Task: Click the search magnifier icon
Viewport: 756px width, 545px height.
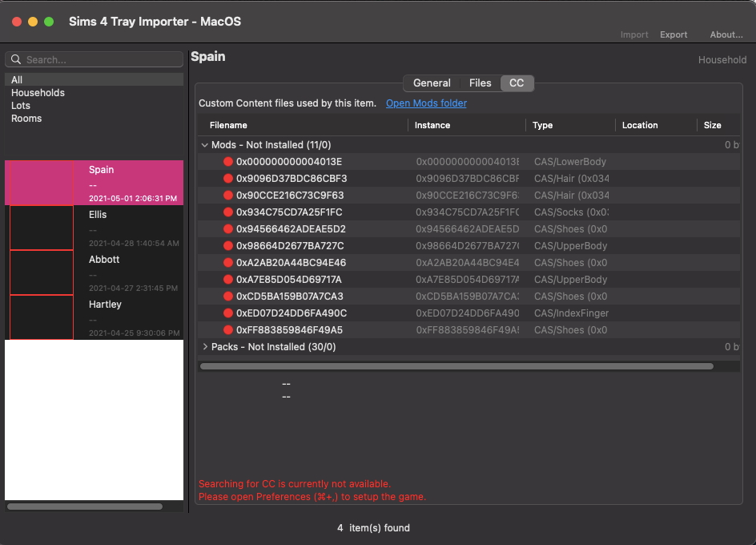Action: pos(16,59)
